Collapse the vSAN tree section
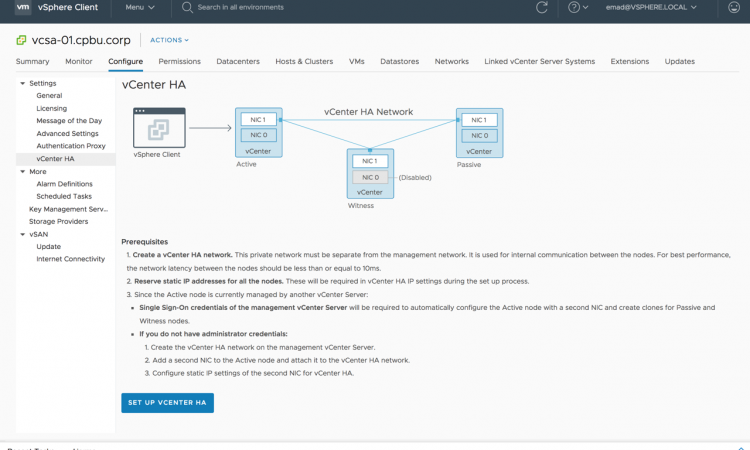This screenshot has width=750, height=450. click(x=22, y=234)
